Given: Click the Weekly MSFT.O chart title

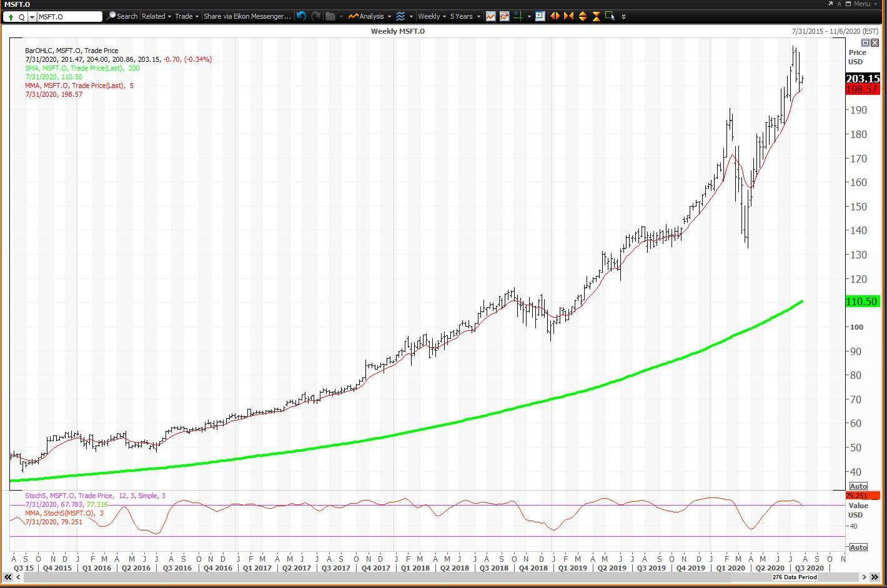Looking at the screenshot, I should 398,31.
